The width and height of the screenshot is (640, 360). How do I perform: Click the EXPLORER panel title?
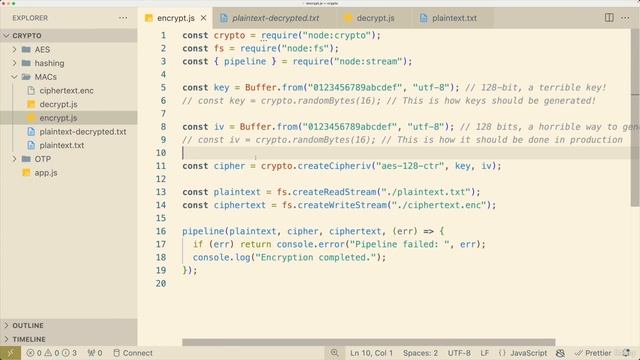click(x=30, y=18)
